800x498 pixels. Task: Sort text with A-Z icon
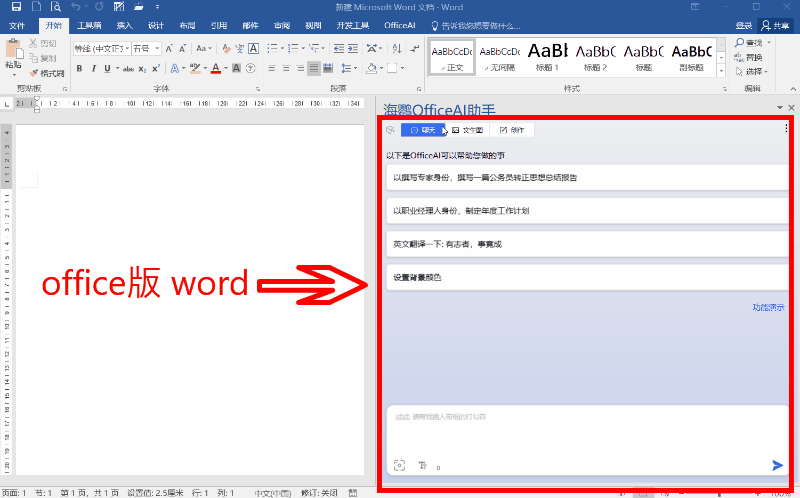pos(397,48)
